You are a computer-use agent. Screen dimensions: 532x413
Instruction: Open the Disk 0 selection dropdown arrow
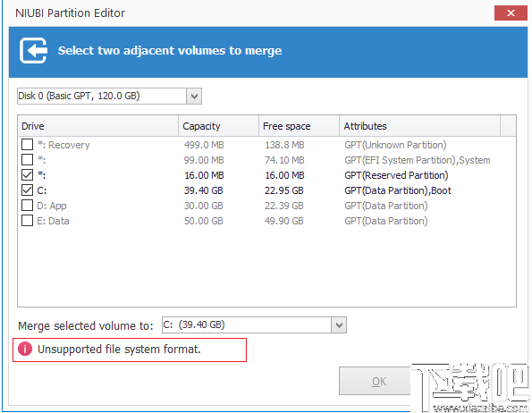pyautogui.click(x=194, y=96)
